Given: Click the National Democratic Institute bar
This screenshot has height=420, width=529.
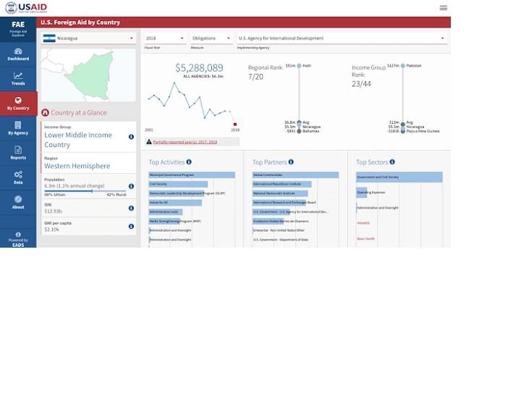Looking at the screenshot, I should [280, 193].
